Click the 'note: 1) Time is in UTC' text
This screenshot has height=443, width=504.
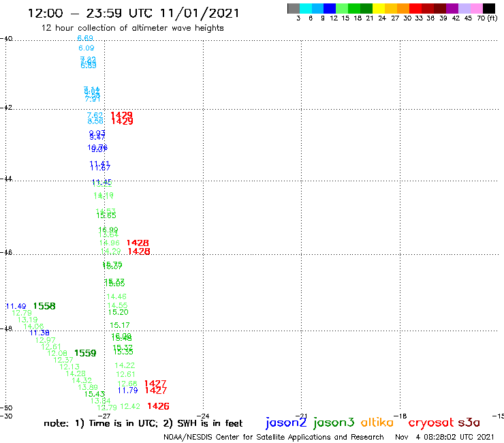(101, 423)
